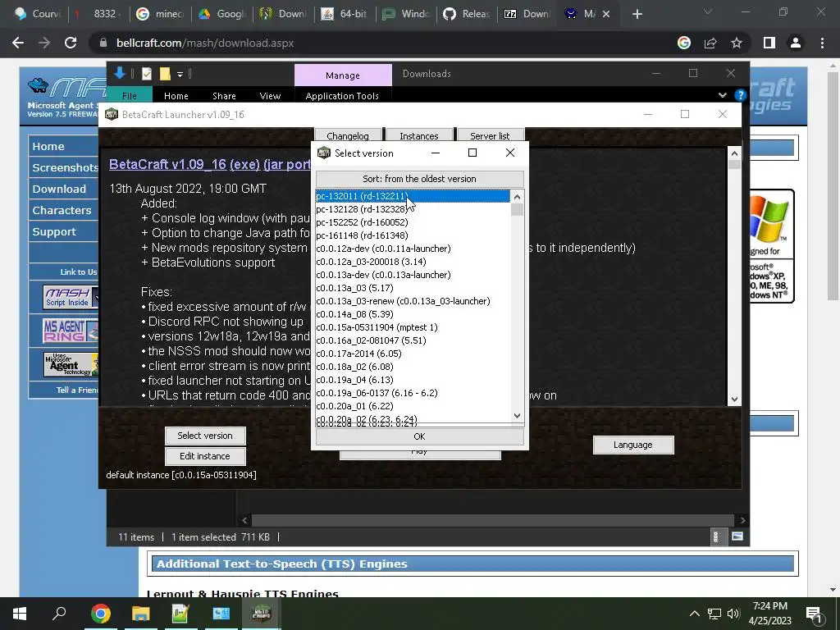Click Explorer new folder quick access icon
This screenshot has height=630, width=840.
coord(165,74)
